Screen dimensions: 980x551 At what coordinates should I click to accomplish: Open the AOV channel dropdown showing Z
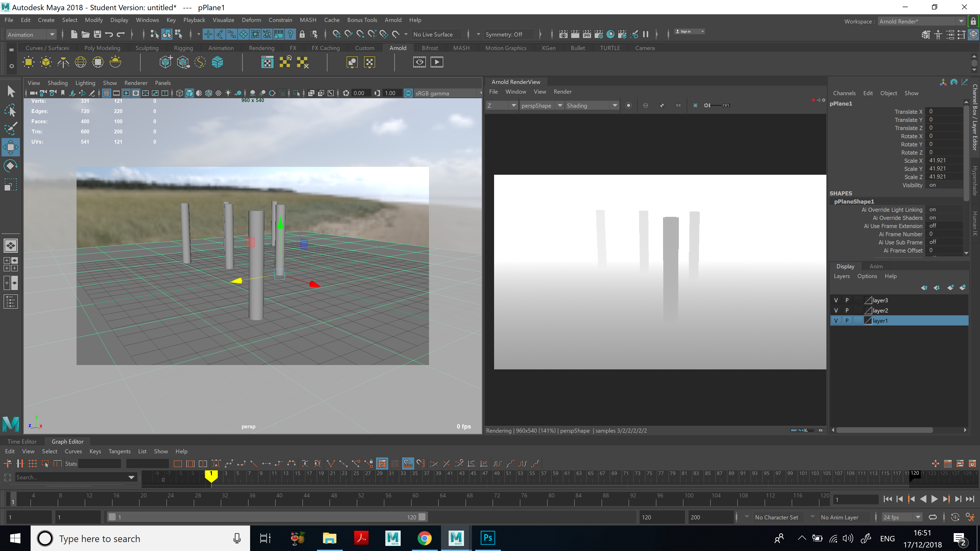point(513,105)
